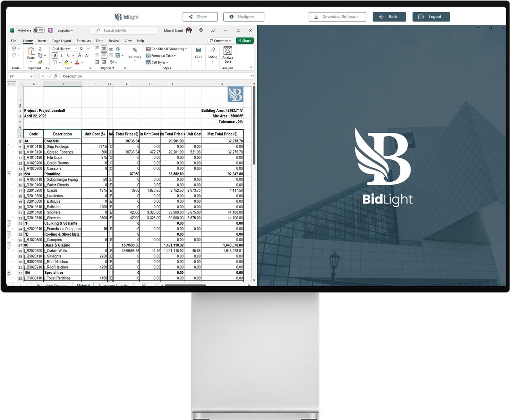Collapse the 8C Glass & Glazing group
The image size is (510, 420).
(x=9, y=245)
